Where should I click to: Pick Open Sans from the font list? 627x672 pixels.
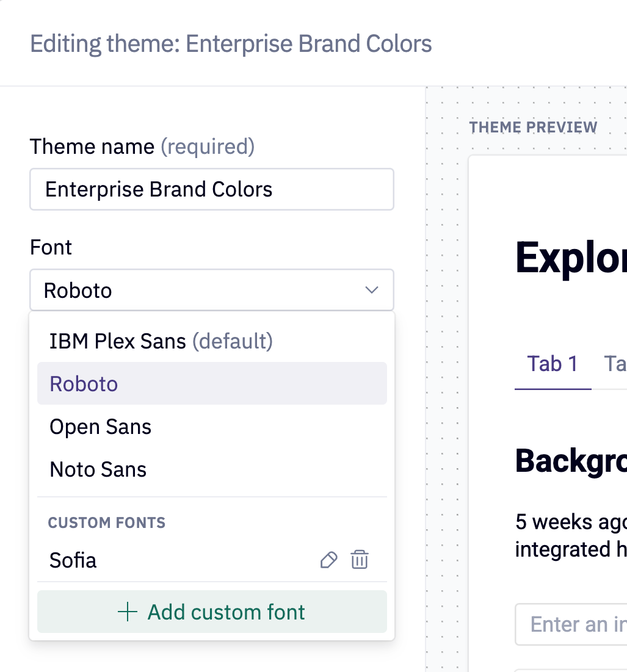pos(101,427)
